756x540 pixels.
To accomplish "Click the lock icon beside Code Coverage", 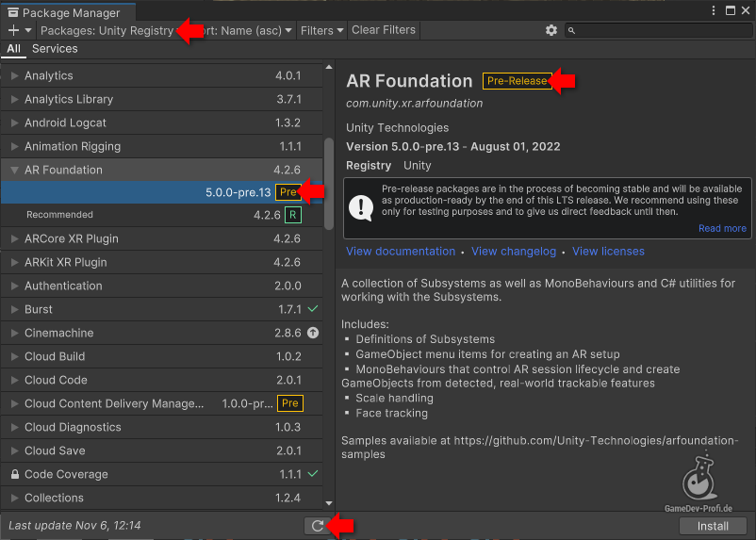I will click(14, 474).
